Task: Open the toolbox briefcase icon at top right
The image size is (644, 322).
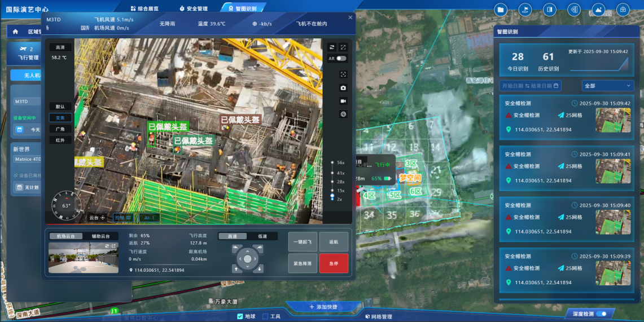Action: tap(623, 10)
